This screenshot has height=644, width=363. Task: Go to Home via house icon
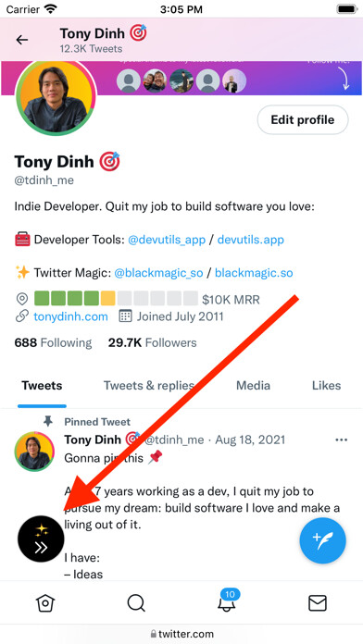tap(45, 603)
